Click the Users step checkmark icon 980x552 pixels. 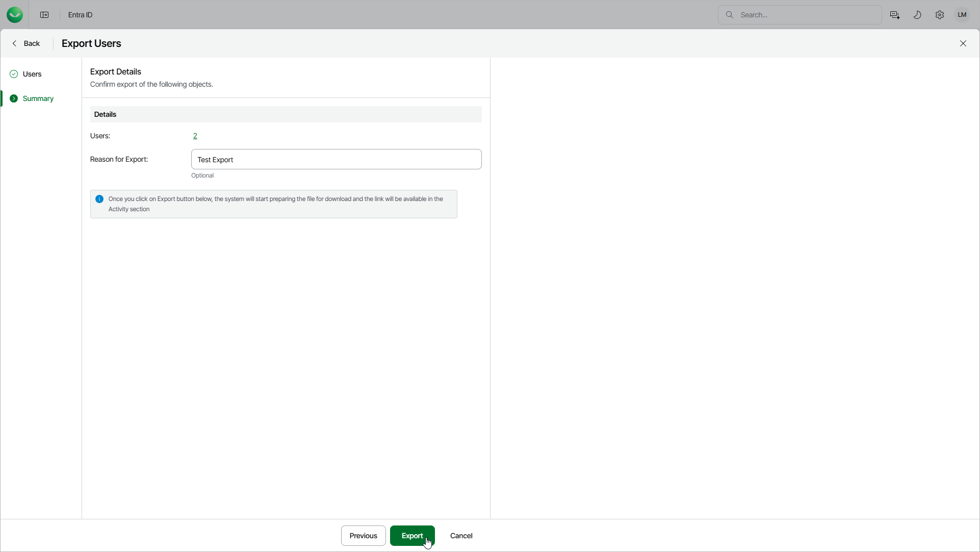14,74
